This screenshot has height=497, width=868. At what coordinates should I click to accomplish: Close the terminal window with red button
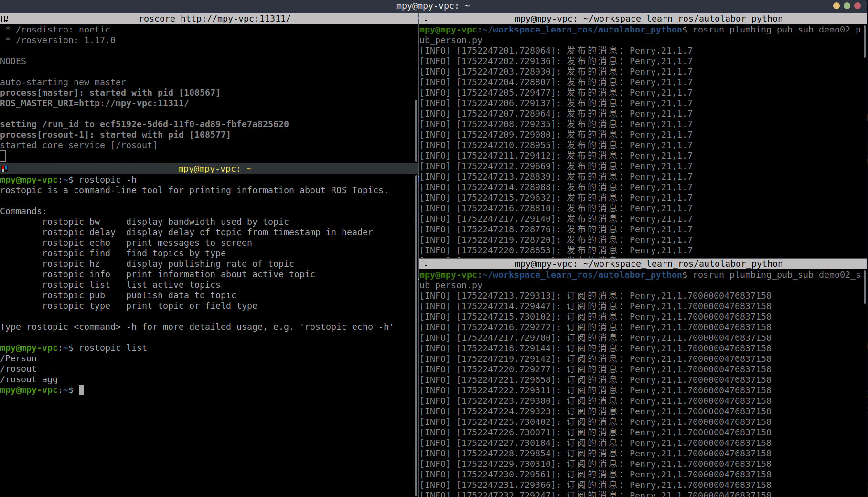coord(857,6)
